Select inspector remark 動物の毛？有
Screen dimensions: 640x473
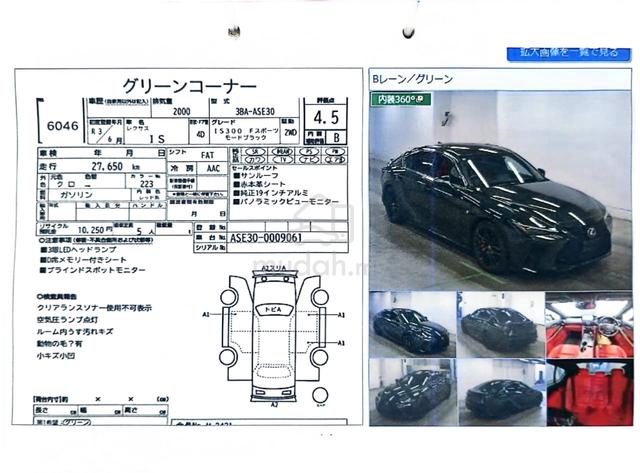(x=60, y=344)
